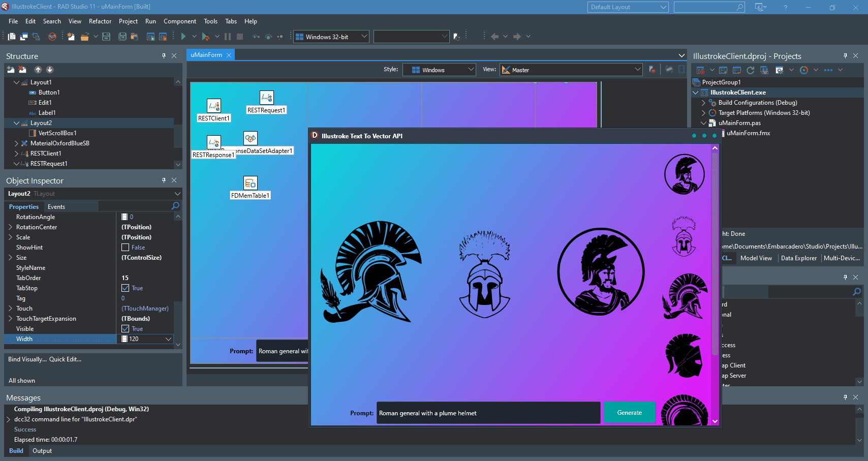Open the Width property value dropdown
This screenshot has width=868, height=461.
click(x=168, y=339)
